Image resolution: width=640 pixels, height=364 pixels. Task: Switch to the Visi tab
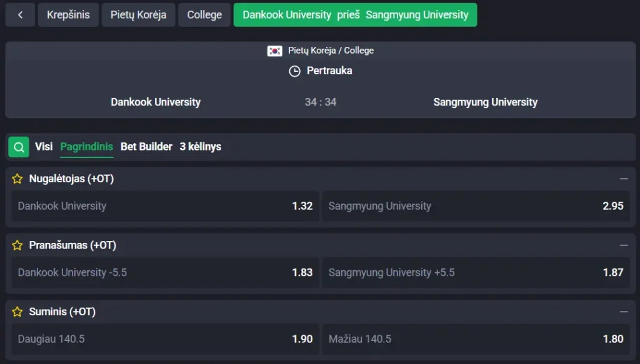(44, 147)
